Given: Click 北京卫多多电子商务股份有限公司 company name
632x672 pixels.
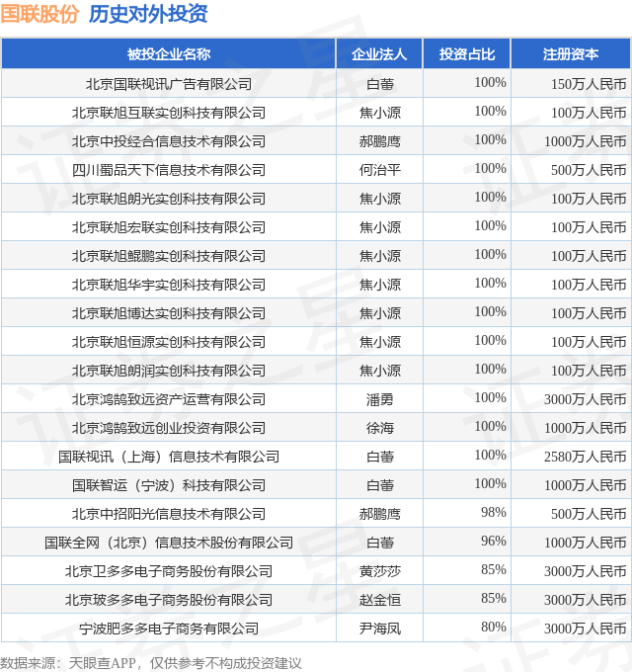Looking at the screenshot, I should click(x=169, y=571).
